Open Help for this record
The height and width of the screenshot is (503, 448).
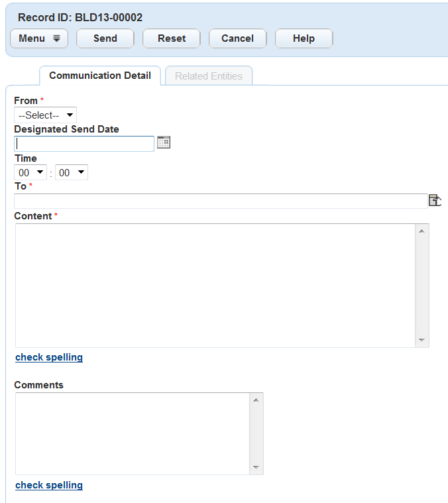click(x=304, y=38)
